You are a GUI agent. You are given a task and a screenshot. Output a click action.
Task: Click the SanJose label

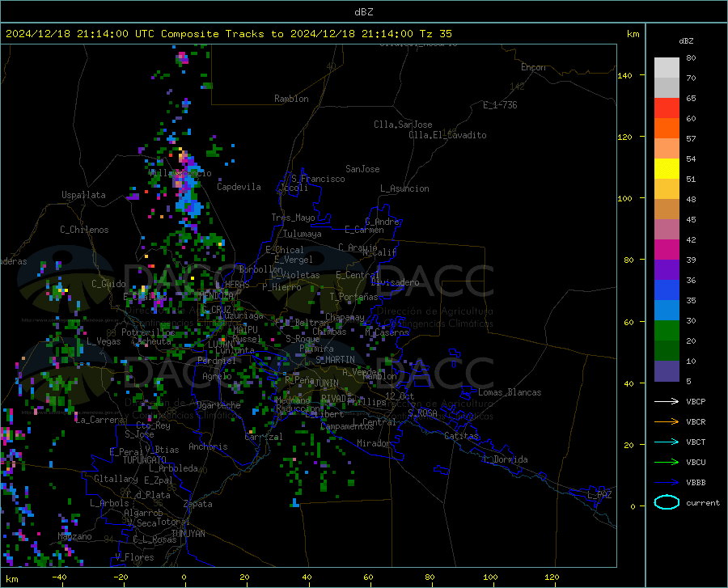tap(362, 169)
